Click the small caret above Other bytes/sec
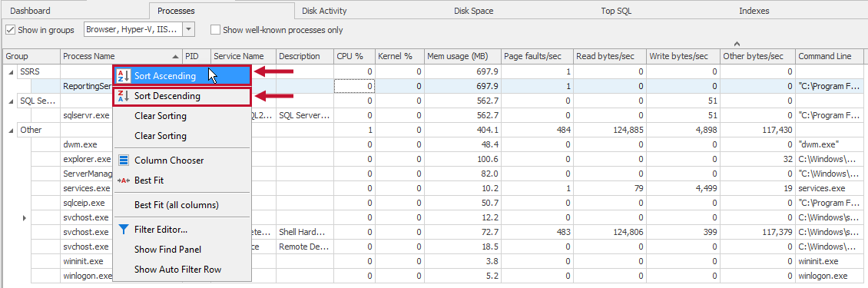The width and height of the screenshot is (868, 288). [x=737, y=43]
